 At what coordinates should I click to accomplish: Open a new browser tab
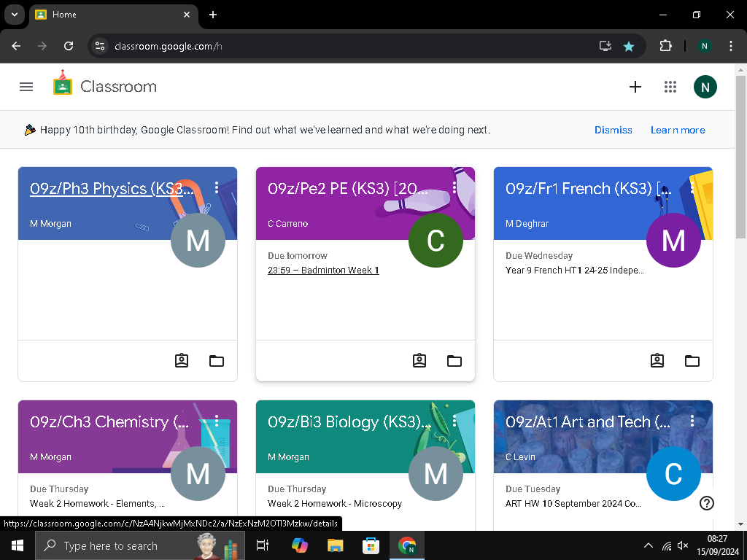213,15
